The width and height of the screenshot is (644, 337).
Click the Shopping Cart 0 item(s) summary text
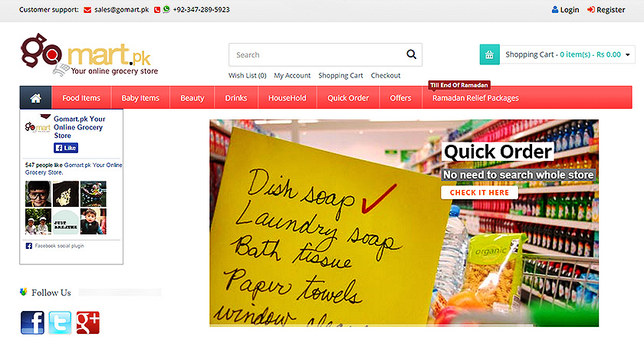coord(563,54)
